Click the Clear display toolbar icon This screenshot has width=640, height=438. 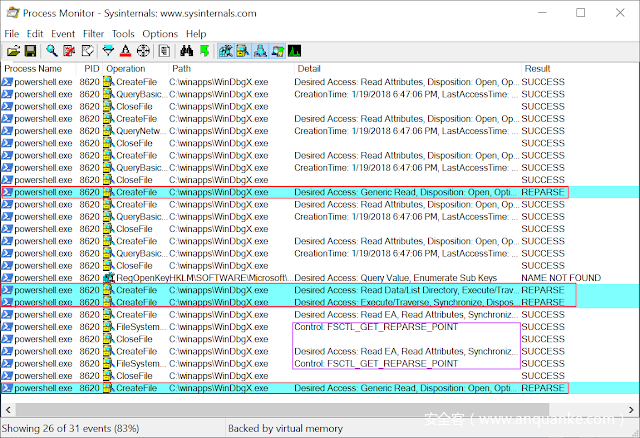(x=87, y=51)
